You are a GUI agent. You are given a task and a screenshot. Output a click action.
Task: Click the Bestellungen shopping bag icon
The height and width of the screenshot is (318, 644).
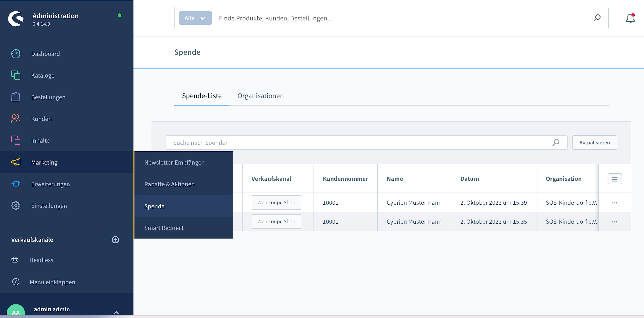tap(16, 97)
